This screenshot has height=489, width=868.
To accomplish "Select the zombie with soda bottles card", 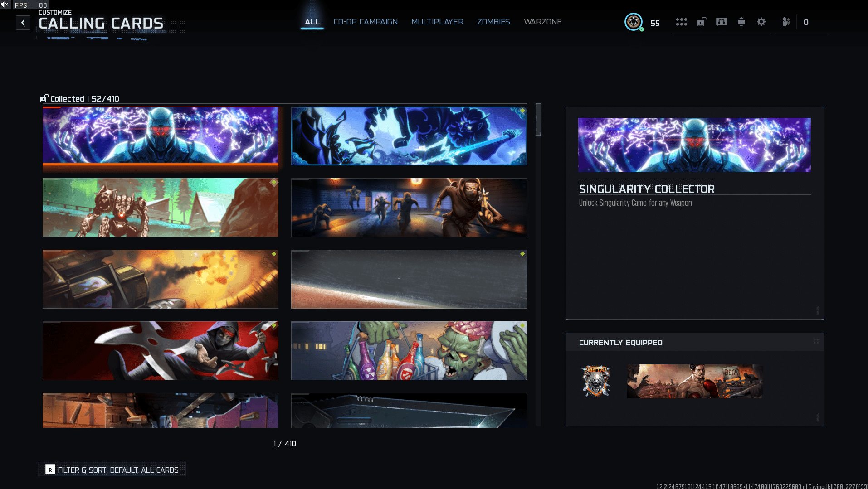I will (409, 351).
